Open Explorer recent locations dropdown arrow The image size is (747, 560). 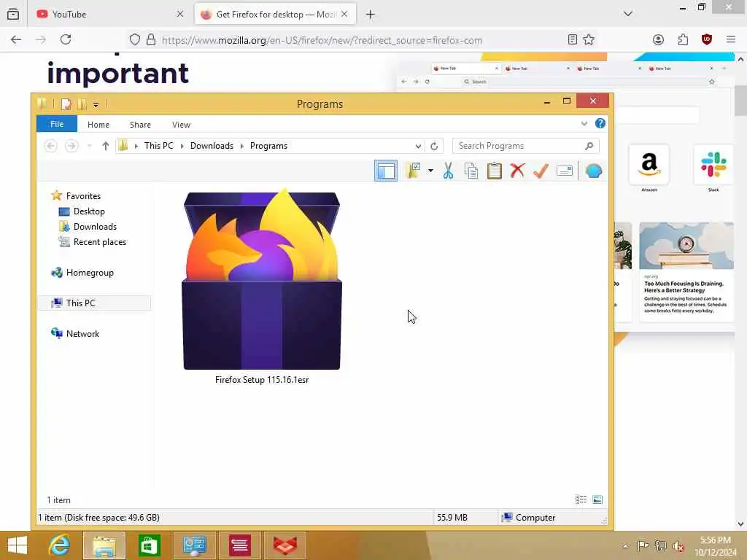(x=89, y=146)
